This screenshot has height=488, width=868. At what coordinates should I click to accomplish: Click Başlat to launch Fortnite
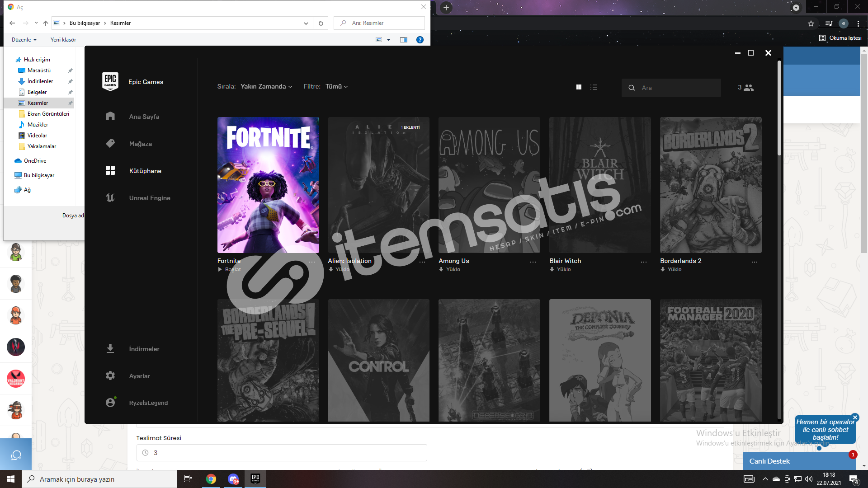coord(230,269)
